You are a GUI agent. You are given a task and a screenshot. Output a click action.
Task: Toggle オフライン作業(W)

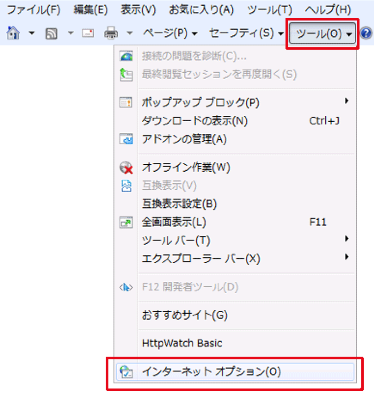(186, 167)
